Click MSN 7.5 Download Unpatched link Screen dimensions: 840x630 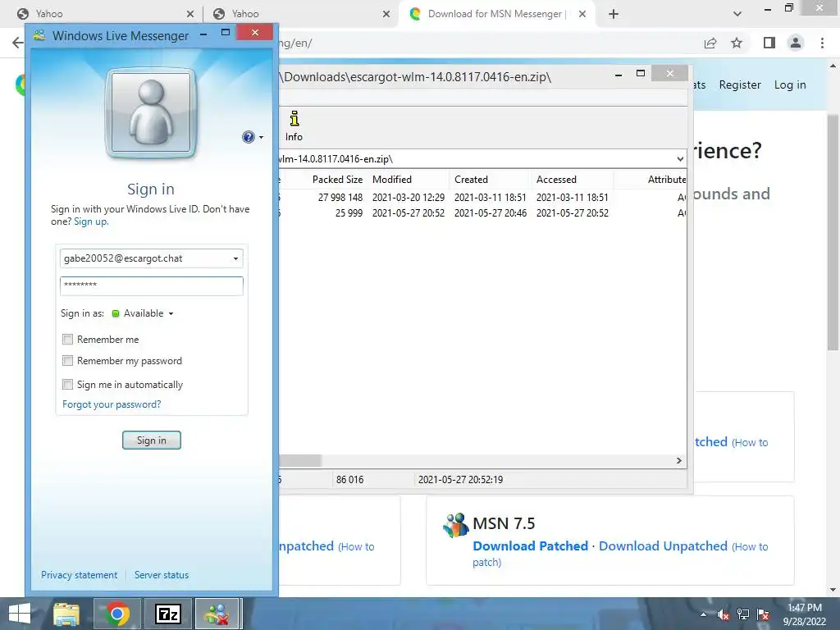pos(663,546)
